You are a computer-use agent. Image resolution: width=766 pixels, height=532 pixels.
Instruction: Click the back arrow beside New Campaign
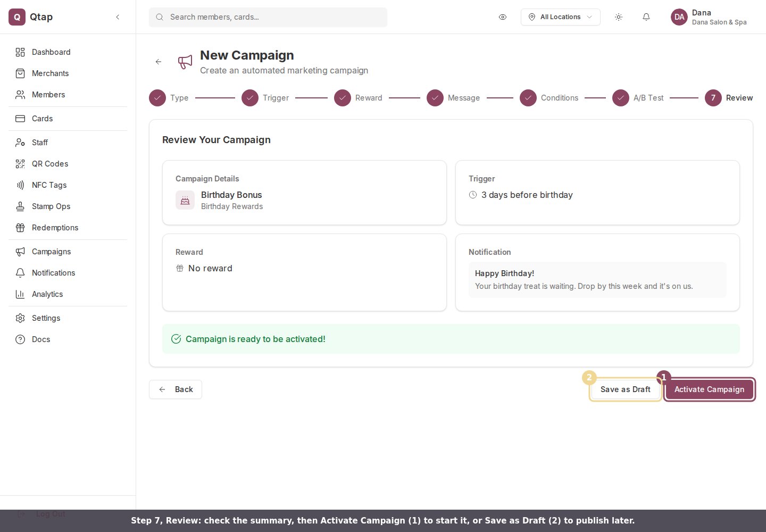click(x=159, y=62)
